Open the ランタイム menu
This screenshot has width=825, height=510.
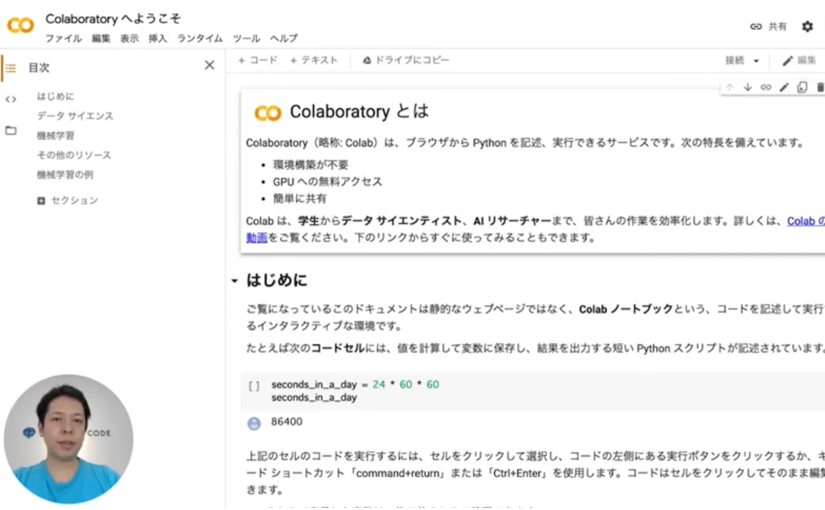pyautogui.click(x=199, y=38)
